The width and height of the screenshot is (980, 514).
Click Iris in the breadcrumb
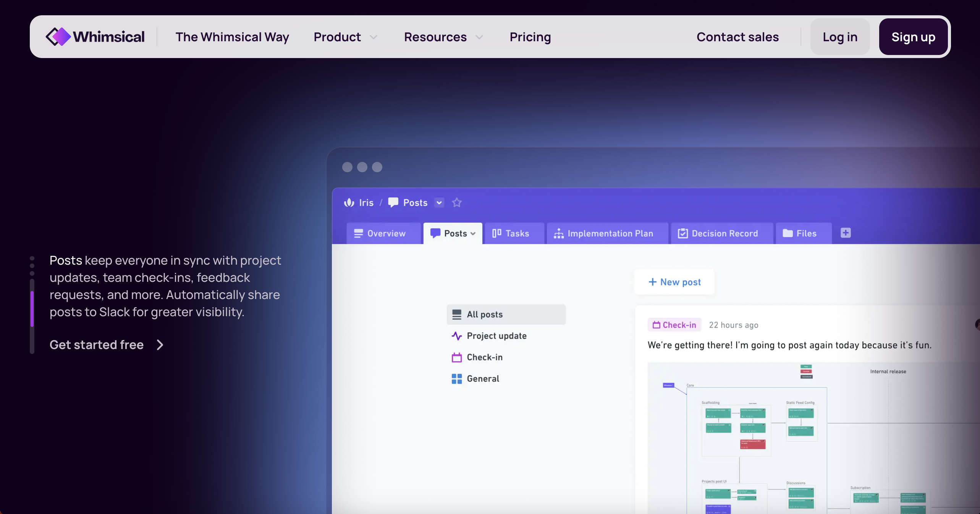point(366,202)
